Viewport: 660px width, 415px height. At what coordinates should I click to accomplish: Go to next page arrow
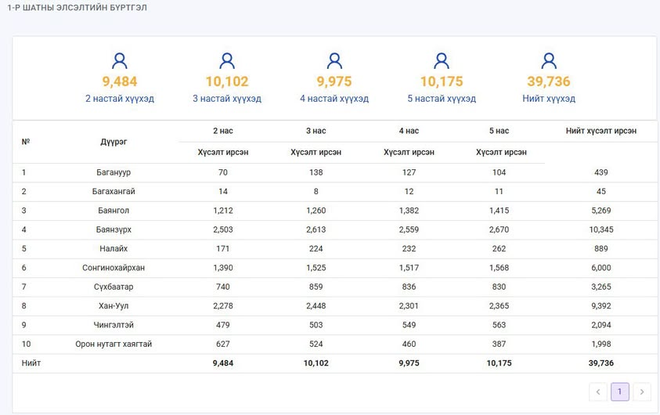tap(642, 391)
